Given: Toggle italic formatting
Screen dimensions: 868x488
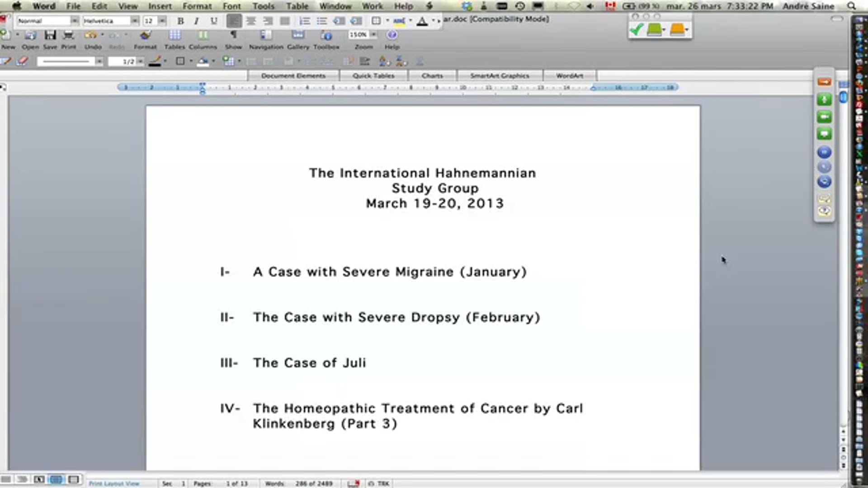Looking at the screenshot, I should (196, 21).
